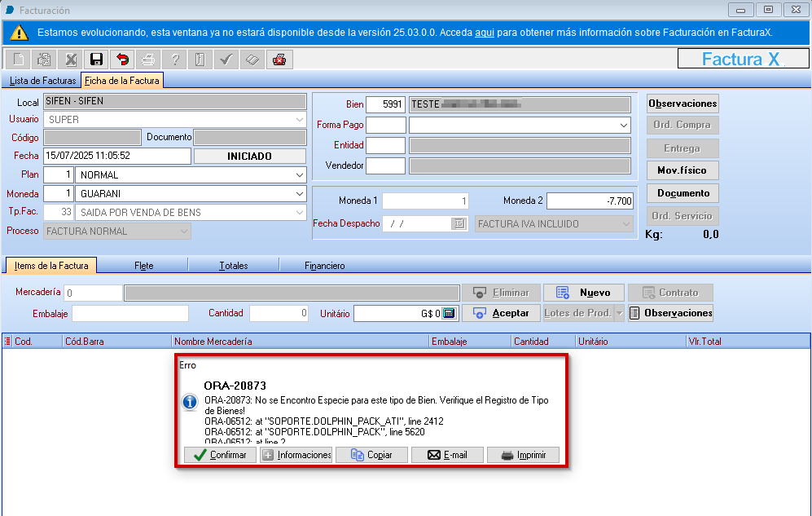Screen dimensions: 812x516
Task: Click the Vendedor code field
Action: (x=386, y=165)
